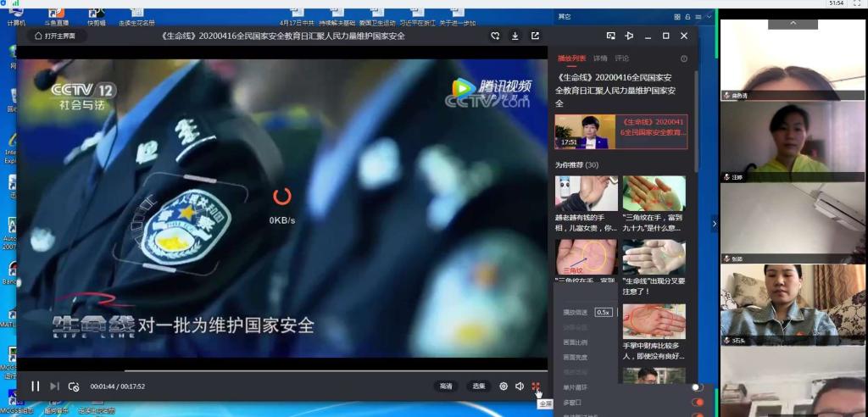Add video to favorites with heart icon
868x417 pixels.
495,36
